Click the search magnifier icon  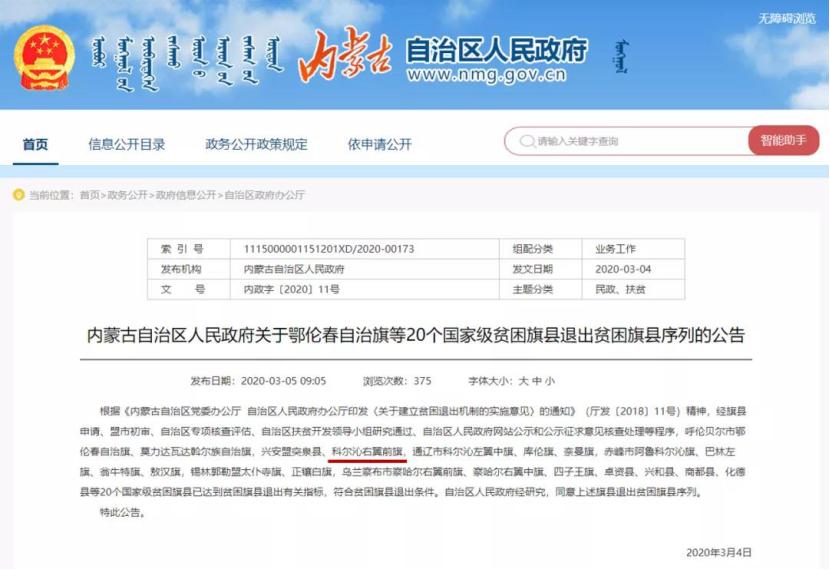pyautogui.click(x=527, y=141)
